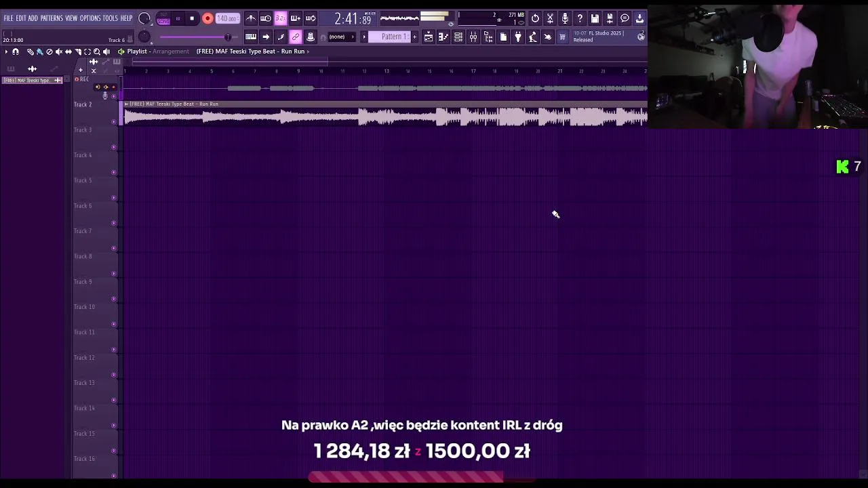
Task: Click the red Record button
Action: [208, 18]
